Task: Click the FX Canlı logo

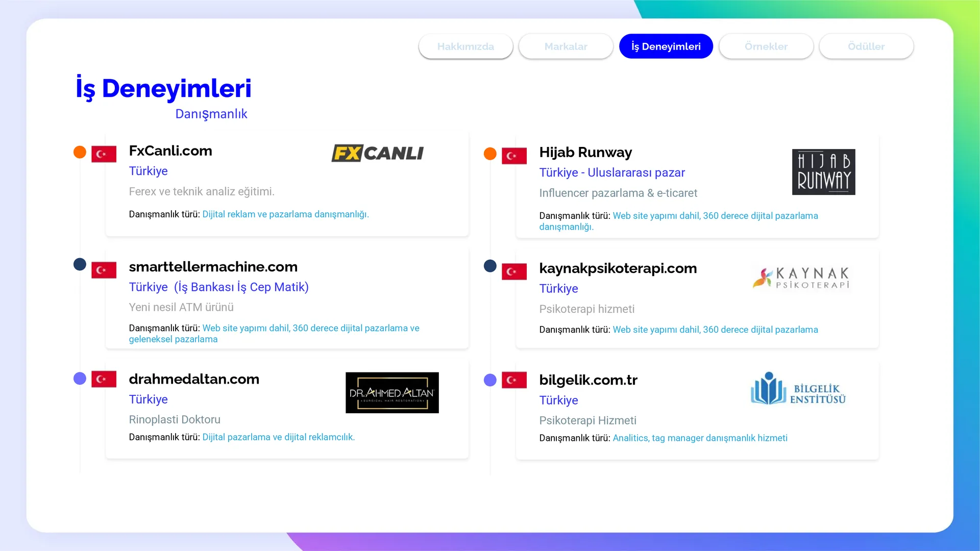Action: [x=378, y=153]
